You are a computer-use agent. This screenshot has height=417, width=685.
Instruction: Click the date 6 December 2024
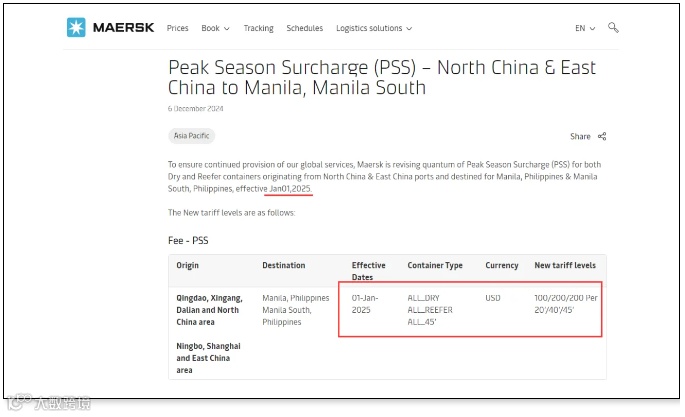pos(195,109)
